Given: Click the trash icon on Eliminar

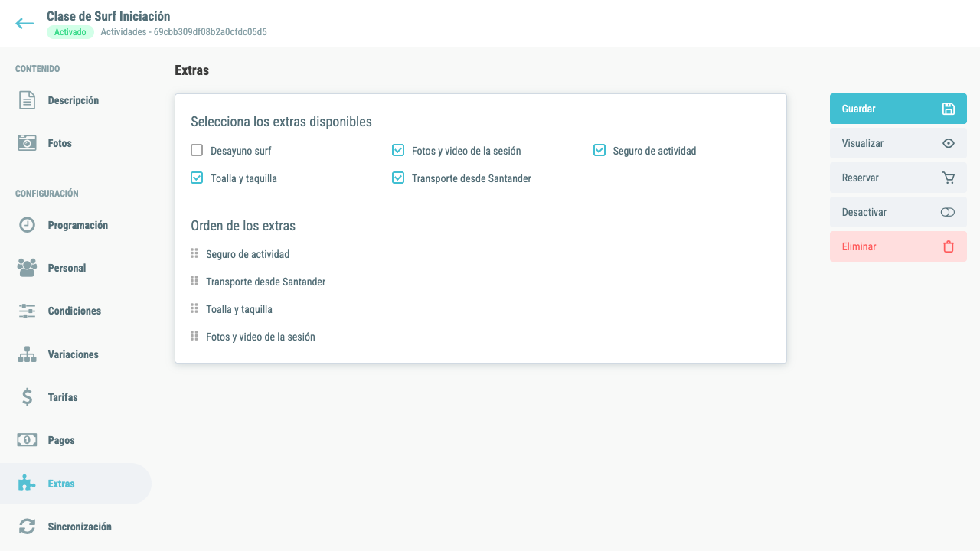Looking at the screenshot, I should (949, 246).
